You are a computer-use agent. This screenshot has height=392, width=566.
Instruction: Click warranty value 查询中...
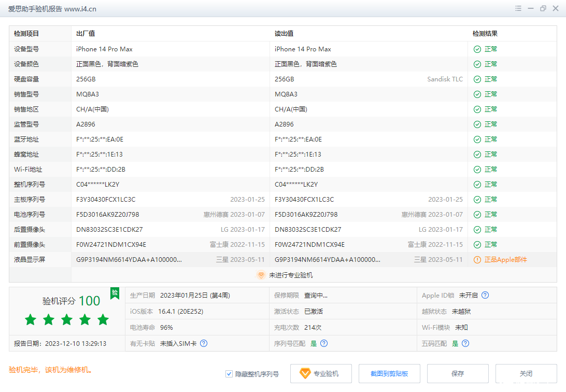point(316,295)
